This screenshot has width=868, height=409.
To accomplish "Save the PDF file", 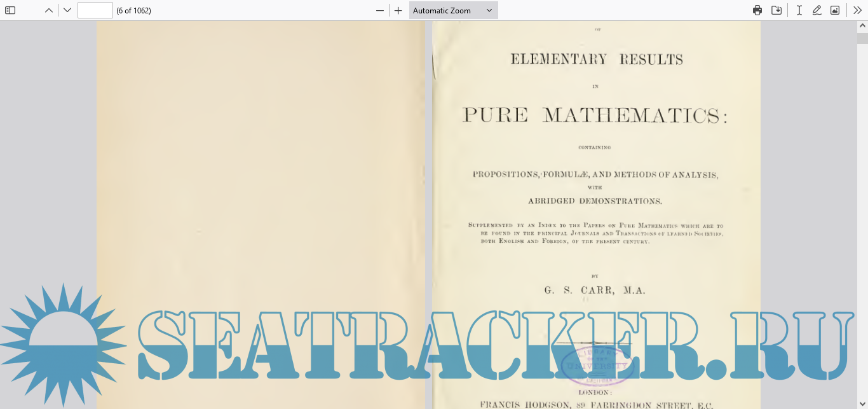I will tap(776, 10).
